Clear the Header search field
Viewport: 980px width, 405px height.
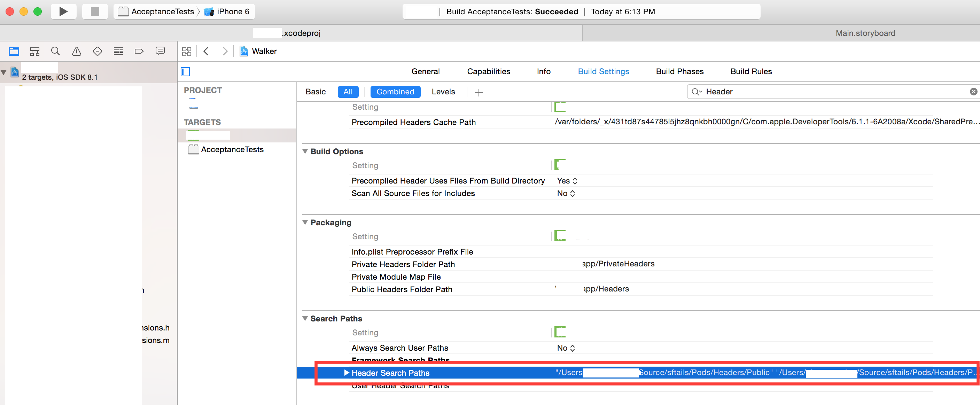973,92
